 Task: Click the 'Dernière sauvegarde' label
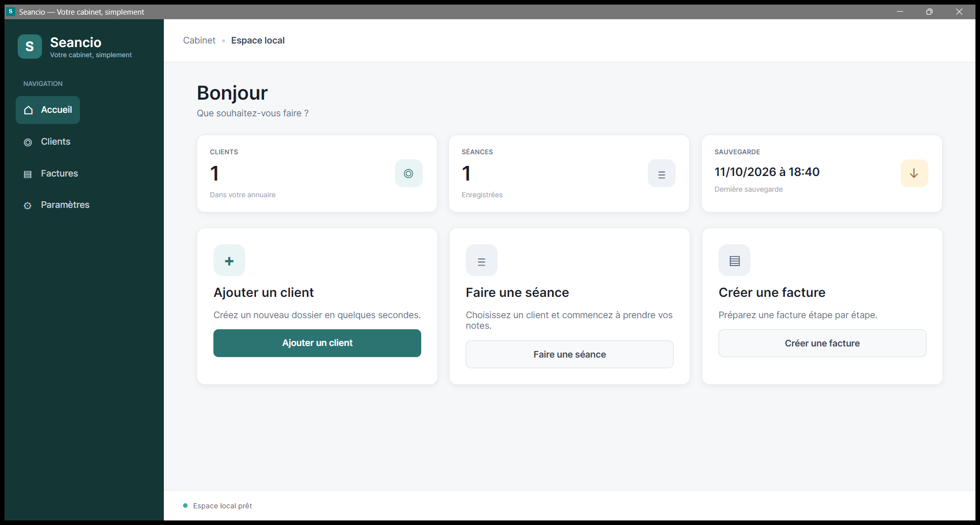[748, 189]
